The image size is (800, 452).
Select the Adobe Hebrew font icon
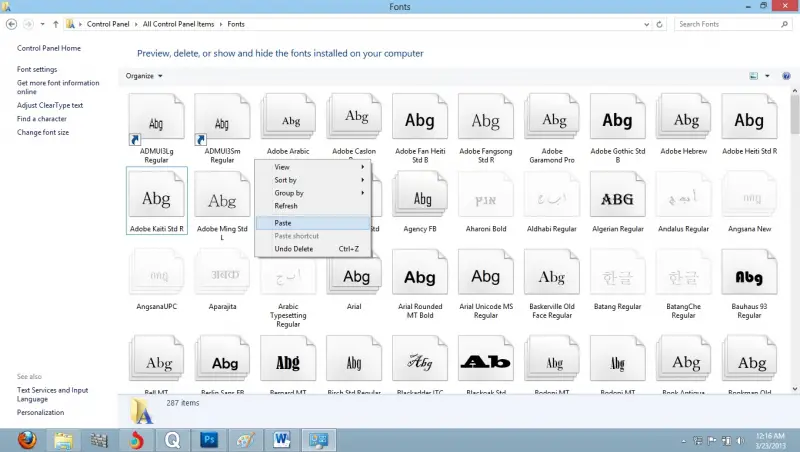coord(683,117)
